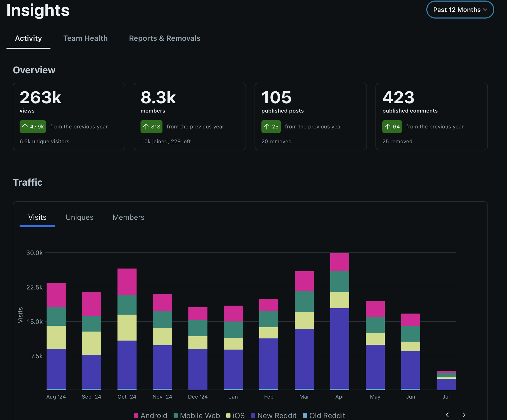Show the Uniques traffic chart
Image resolution: width=507 pixels, height=420 pixels.
(79, 217)
